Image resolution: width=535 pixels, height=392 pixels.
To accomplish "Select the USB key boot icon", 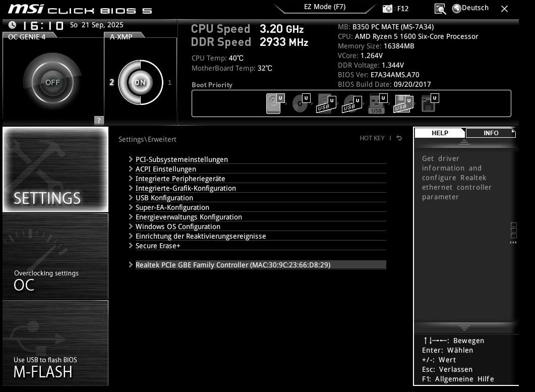I will [378, 103].
